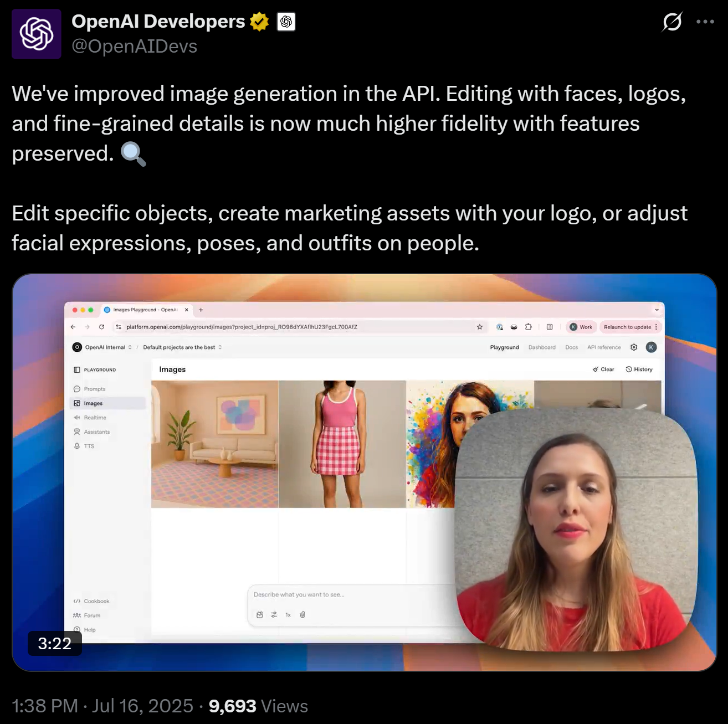Open the Dashboard nav item
This screenshot has width=728, height=724.
click(542, 347)
